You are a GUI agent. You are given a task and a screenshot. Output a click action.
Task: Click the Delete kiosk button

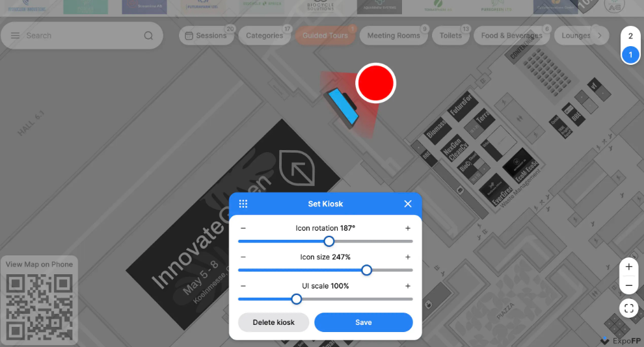(273, 322)
